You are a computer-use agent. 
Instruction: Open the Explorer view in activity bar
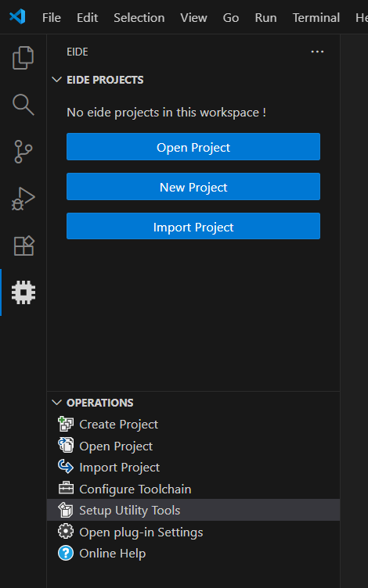point(23,58)
